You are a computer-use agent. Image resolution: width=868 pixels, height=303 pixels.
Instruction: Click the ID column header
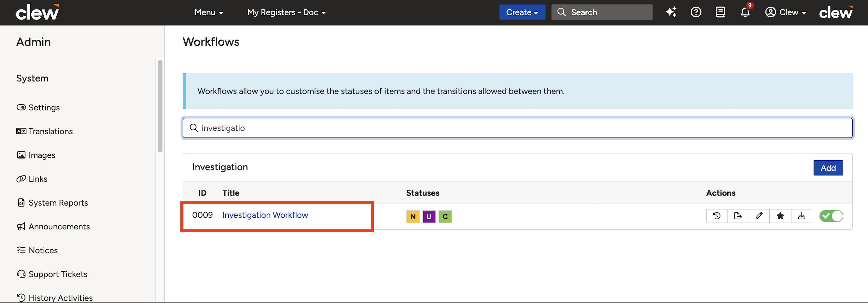click(202, 193)
